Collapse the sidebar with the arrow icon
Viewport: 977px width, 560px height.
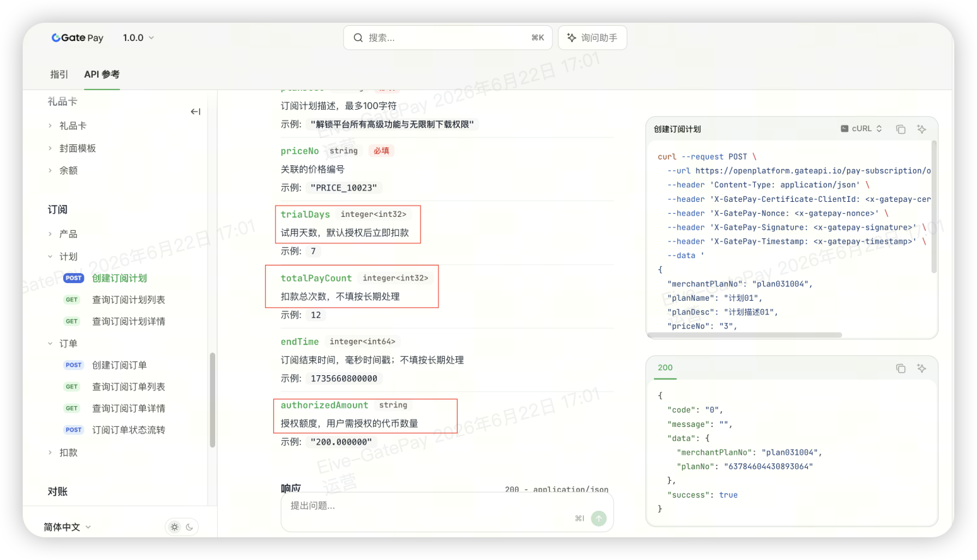click(x=196, y=112)
